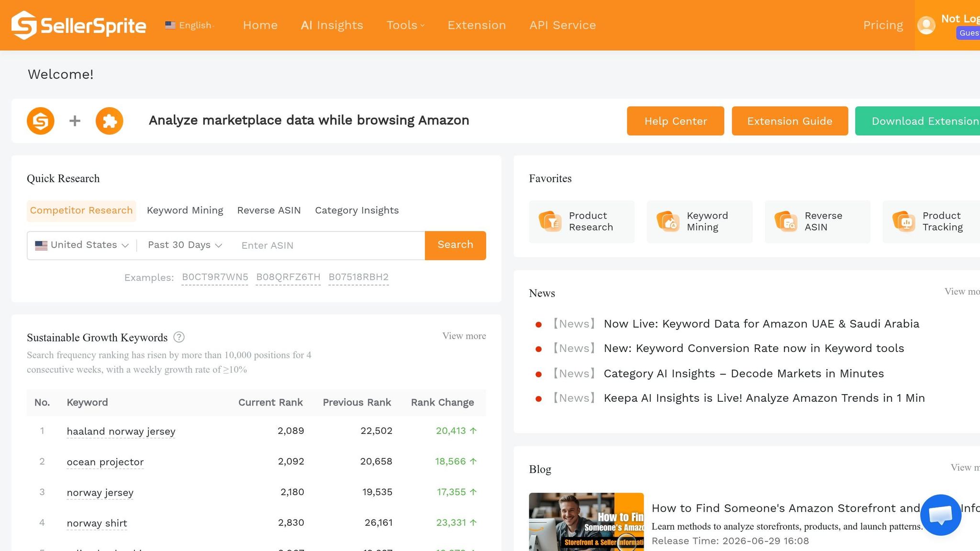Viewport: 980px width, 551px height.
Task: Click previous rank value 19,535
Action: pos(377,492)
